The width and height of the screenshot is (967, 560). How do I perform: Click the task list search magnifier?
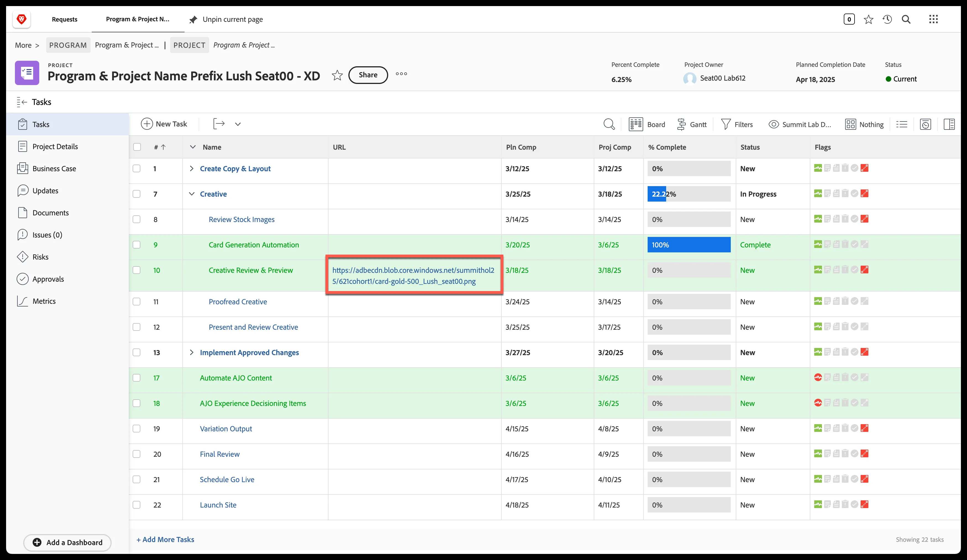(x=609, y=124)
